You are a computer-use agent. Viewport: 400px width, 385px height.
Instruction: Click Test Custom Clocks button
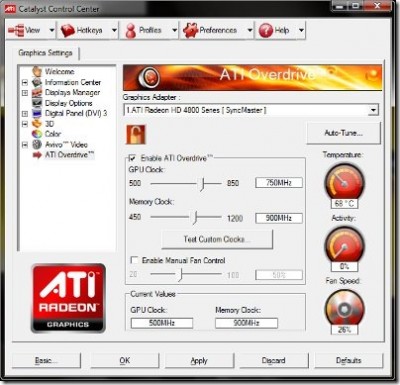point(217,239)
